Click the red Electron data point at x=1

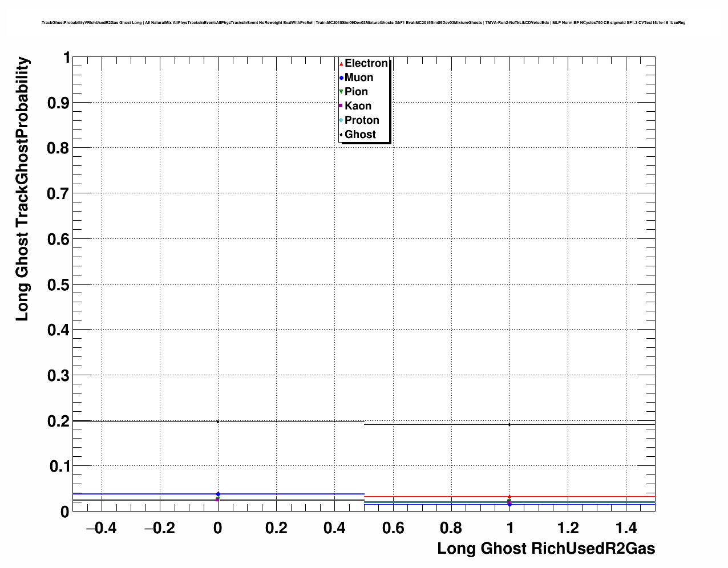(509, 497)
